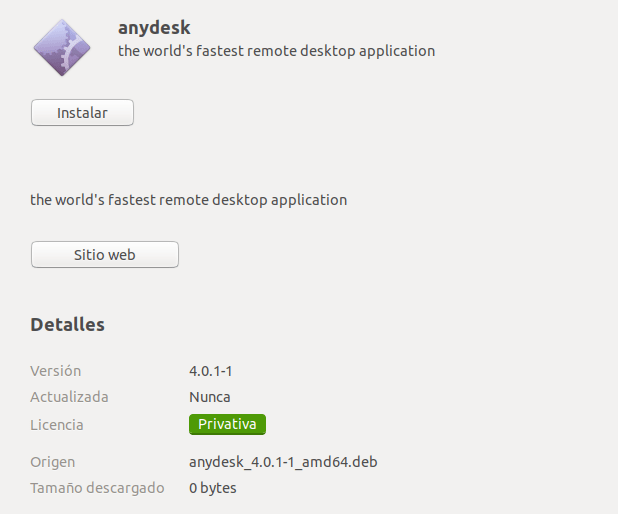Select the purple diamond anydesk logo

tap(63, 46)
